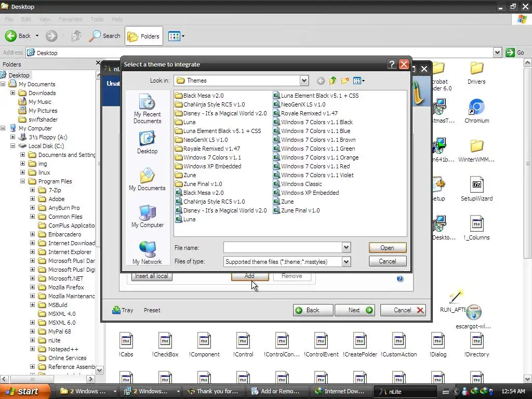
Task: Select Mozilla Firefox folder in tree
Action: tap(61, 287)
